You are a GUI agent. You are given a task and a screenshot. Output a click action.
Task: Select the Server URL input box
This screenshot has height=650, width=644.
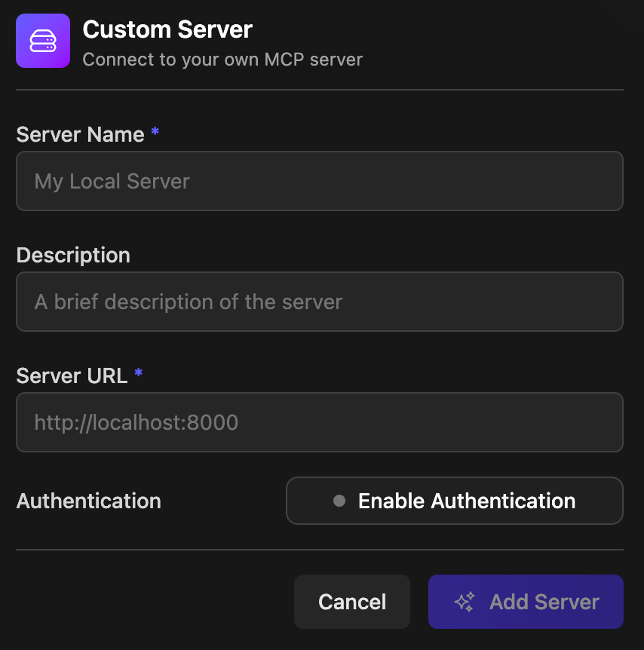(x=319, y=422)
